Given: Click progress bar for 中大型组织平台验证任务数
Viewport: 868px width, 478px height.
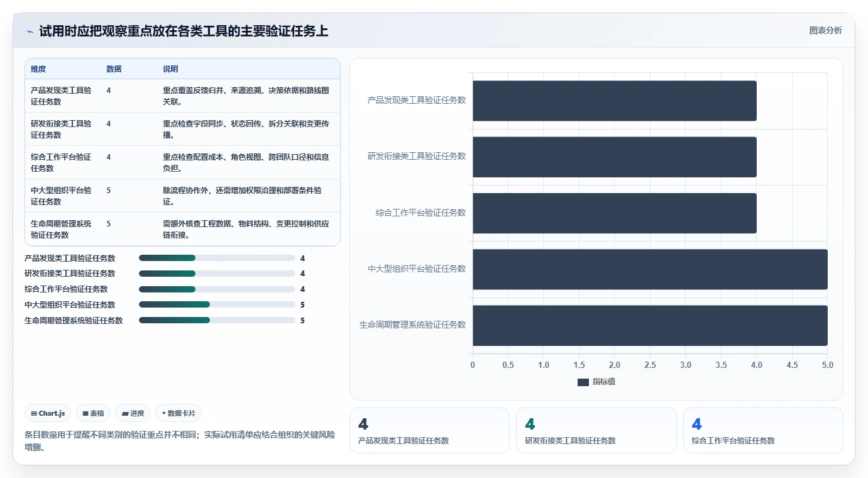Looking at the screenshot, I should tap(217, 304).
